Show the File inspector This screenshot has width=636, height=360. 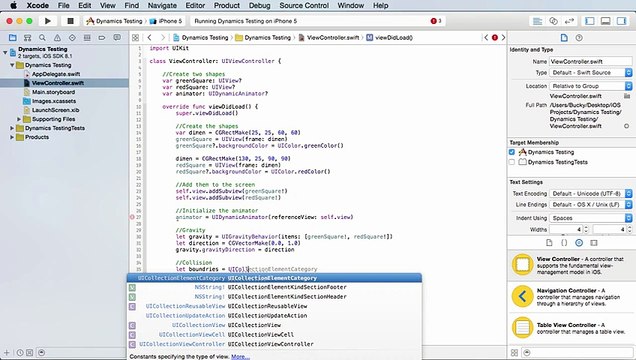click(564, 38)
